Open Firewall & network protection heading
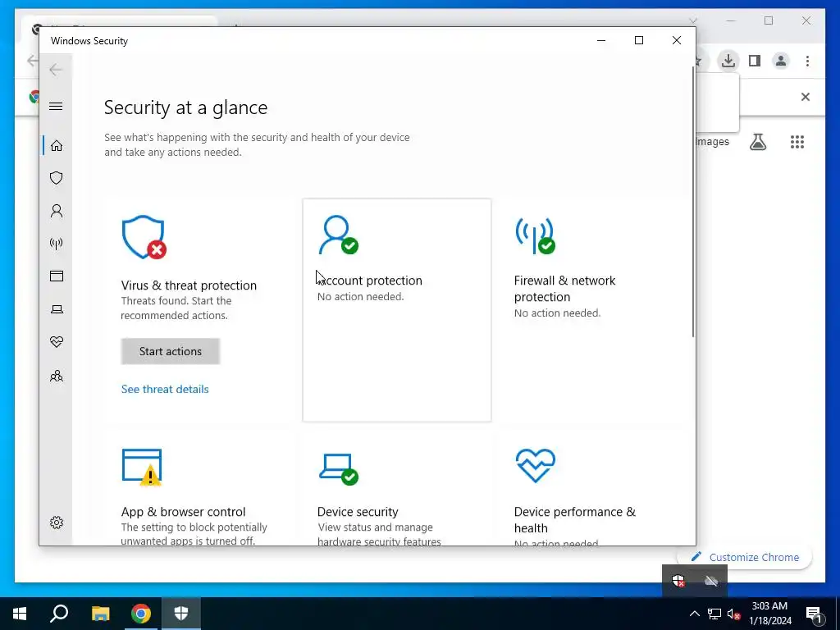 tap(564, 288)
